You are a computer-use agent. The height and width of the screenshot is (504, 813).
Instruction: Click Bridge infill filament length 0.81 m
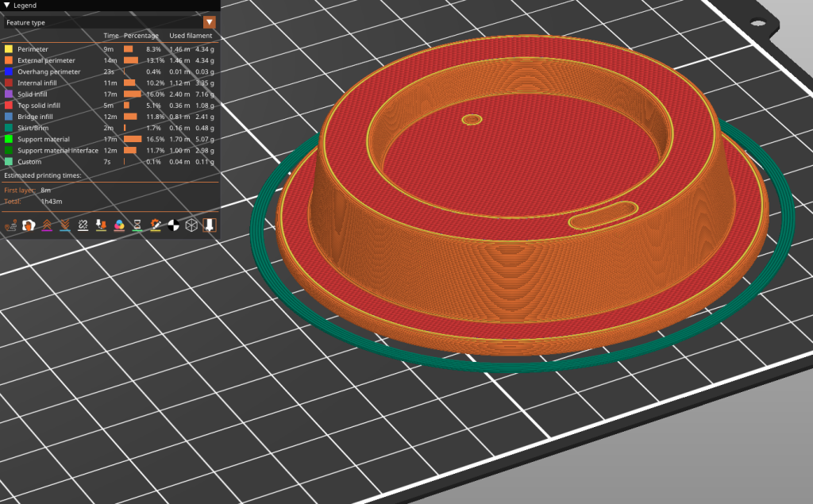coord(179,117)
